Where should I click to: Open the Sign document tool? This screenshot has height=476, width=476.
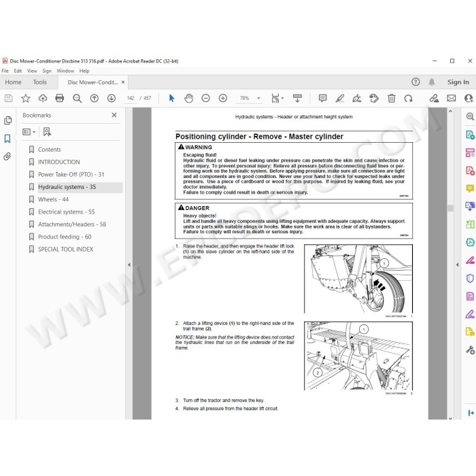click(357, 98)
